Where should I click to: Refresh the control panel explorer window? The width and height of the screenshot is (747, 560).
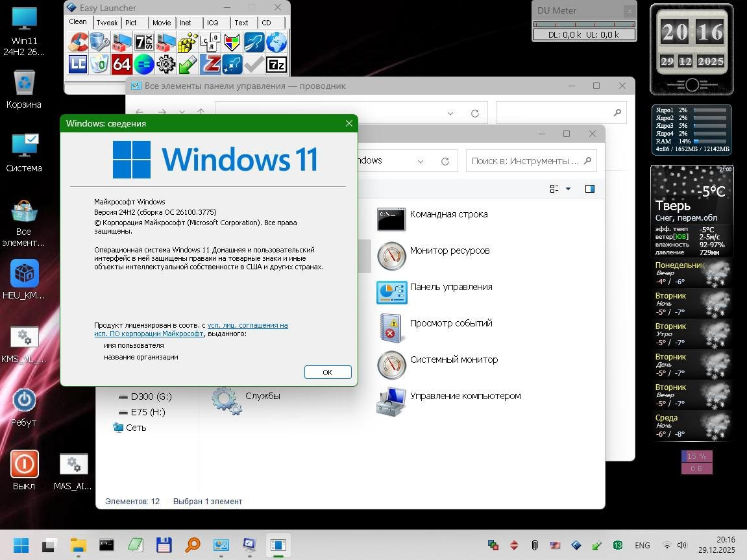click(475, 114)
